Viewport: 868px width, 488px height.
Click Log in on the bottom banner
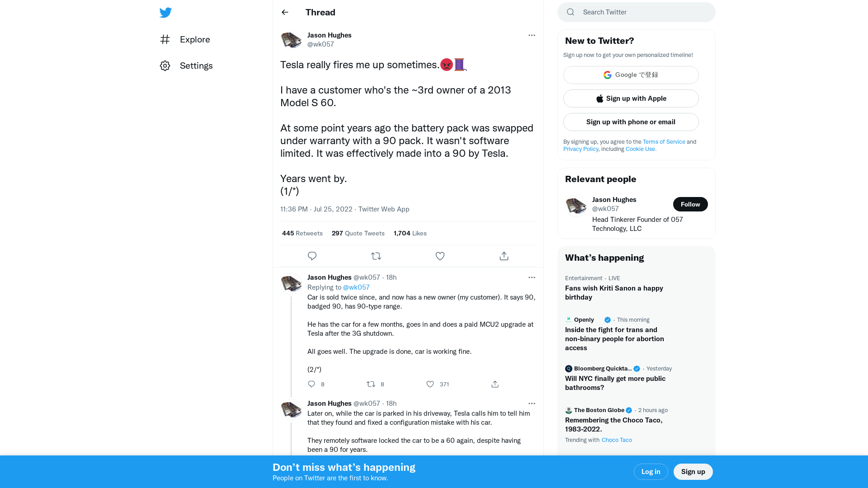coord(651,472)
